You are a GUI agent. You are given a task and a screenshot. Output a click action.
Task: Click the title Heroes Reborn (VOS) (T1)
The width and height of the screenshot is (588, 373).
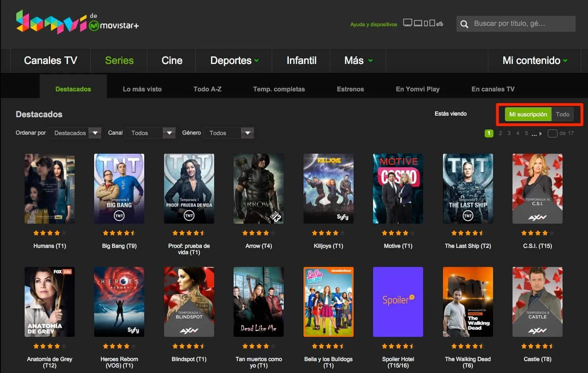(x=119, y=362)
